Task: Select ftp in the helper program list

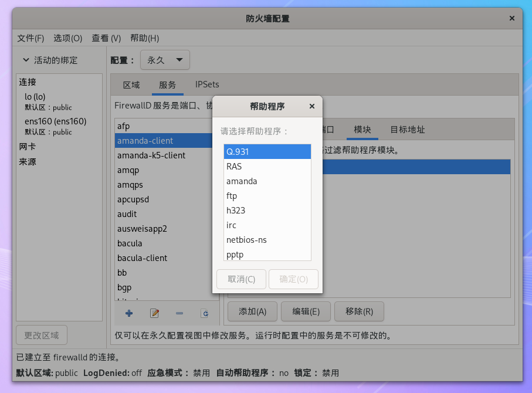Action: (x=231, y=195)
